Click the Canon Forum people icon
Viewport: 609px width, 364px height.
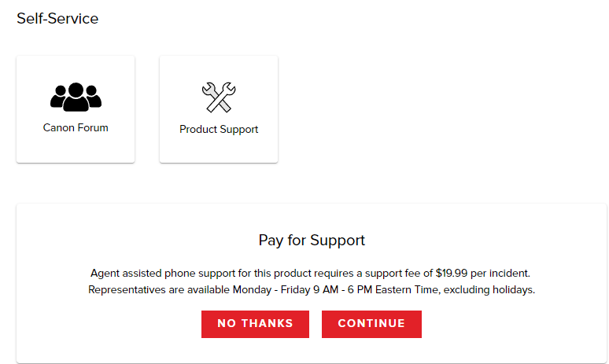coord(76,97)
